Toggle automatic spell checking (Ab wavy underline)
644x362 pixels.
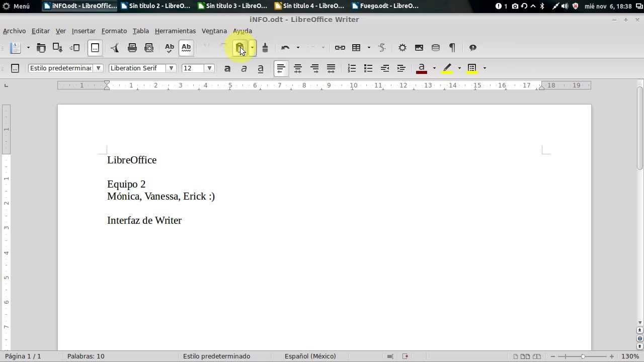tap(186, 48)
